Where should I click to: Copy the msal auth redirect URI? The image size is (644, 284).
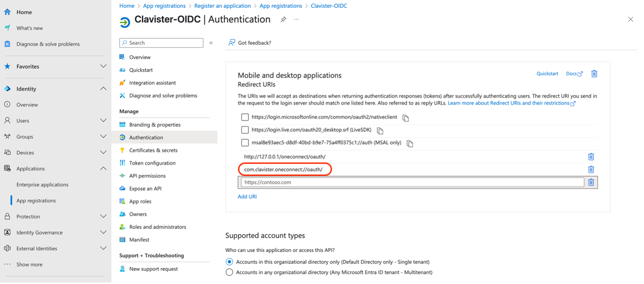[410, 144]
